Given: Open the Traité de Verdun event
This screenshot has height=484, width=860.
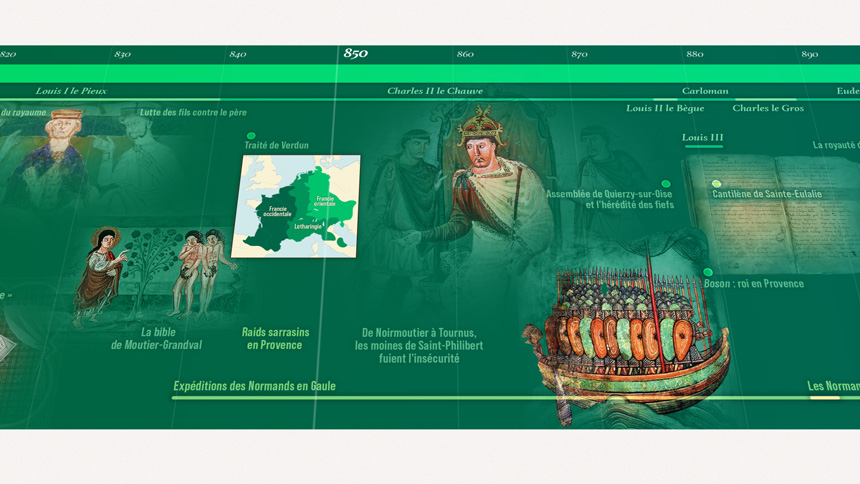Looking at the screenshot, I should coord(276,145).
